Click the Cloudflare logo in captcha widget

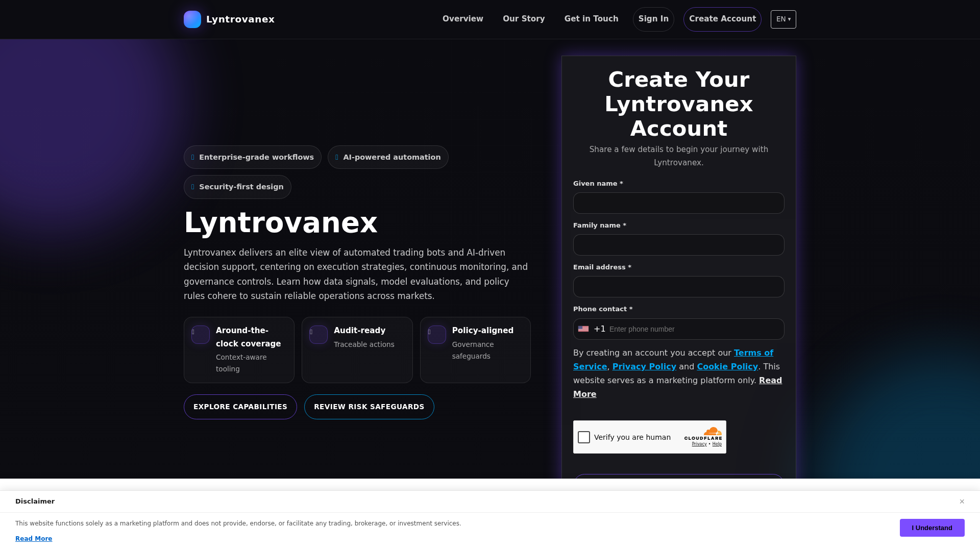click(x=703, y=434)
